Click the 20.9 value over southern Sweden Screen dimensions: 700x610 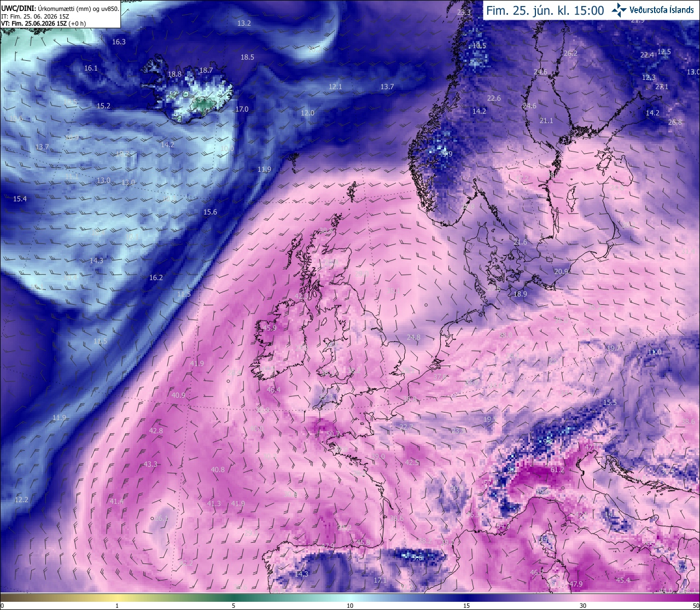click(561, 272)
